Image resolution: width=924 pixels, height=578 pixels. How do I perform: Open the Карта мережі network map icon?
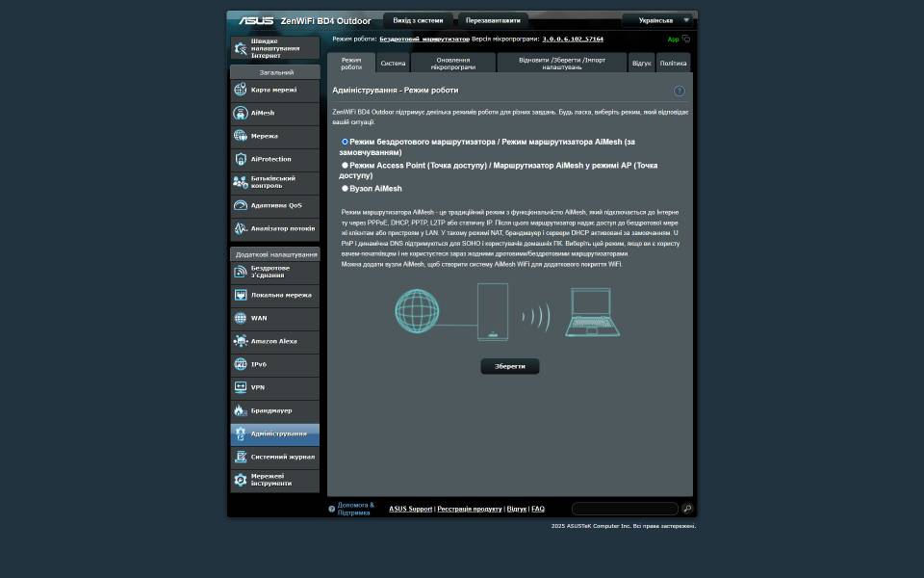click(x=241, y=90)
